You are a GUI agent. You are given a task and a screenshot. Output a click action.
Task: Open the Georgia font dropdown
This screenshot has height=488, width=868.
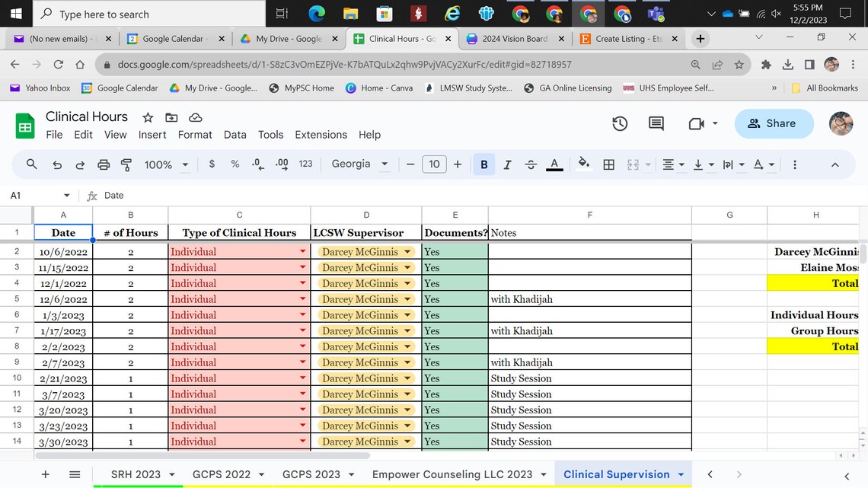[359, 164]
